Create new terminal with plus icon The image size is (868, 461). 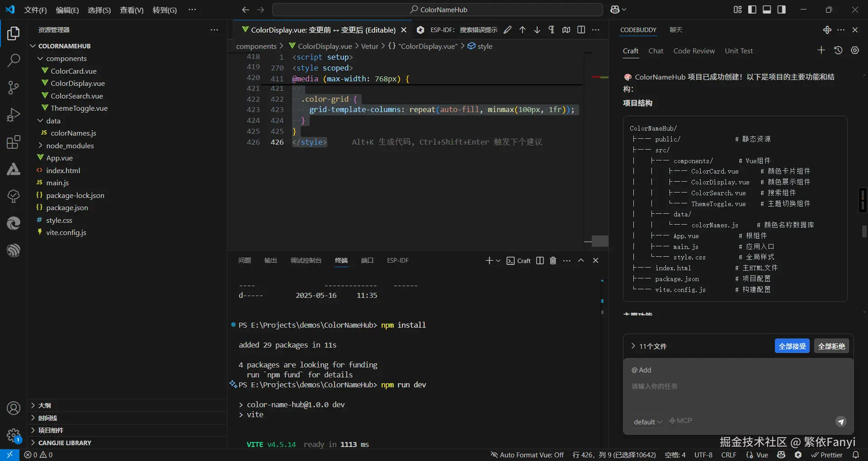pos(489,261)
